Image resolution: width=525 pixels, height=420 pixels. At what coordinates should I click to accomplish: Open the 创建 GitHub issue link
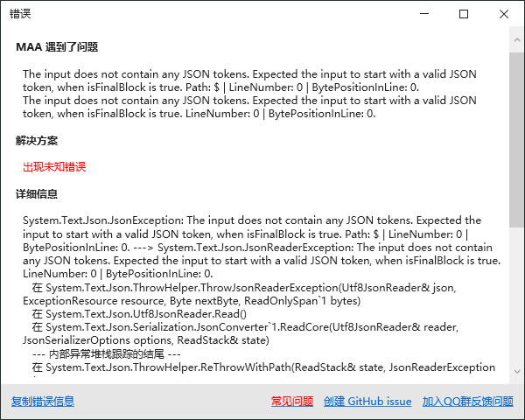[367, 401]
